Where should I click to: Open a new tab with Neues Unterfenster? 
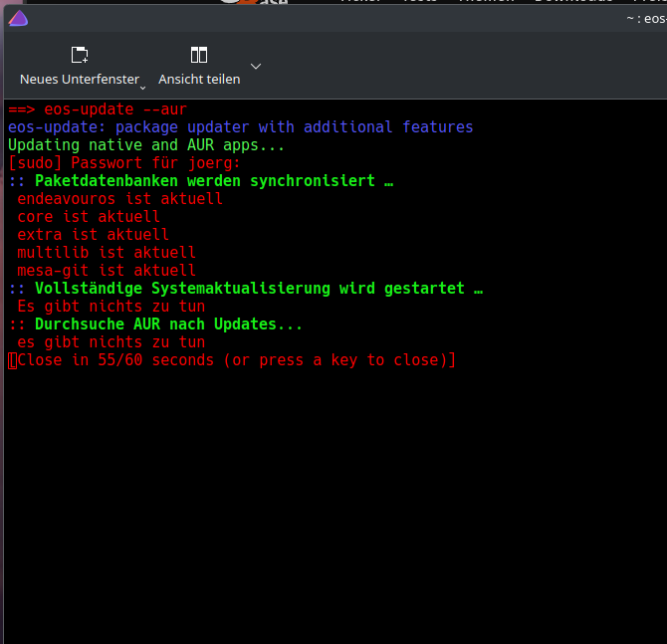click(x=79, y=66)
